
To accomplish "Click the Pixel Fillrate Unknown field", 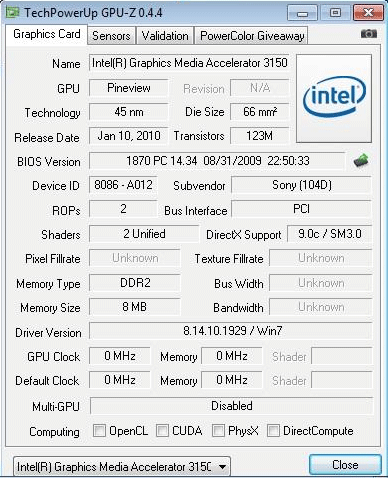I will pos(135,258).
